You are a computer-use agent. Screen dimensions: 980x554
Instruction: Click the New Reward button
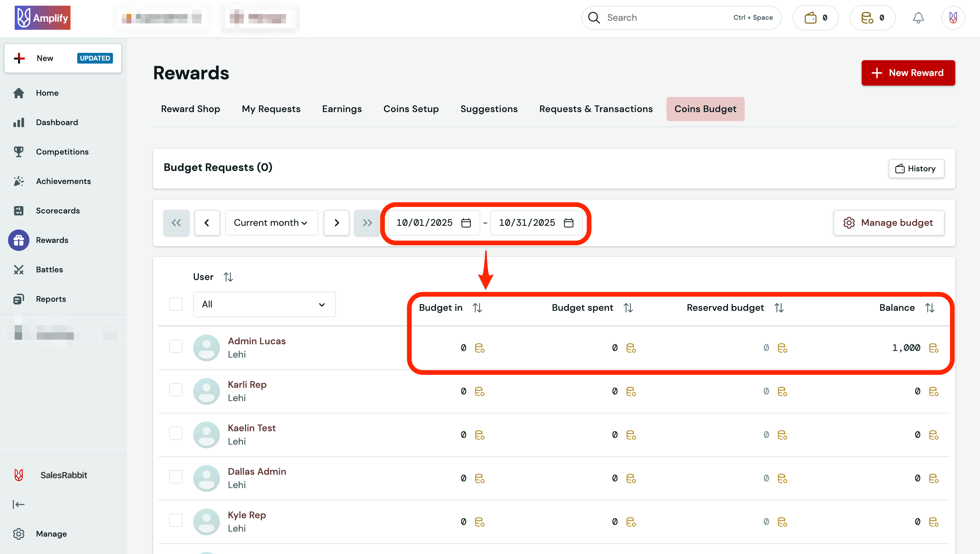pos(908,72)
